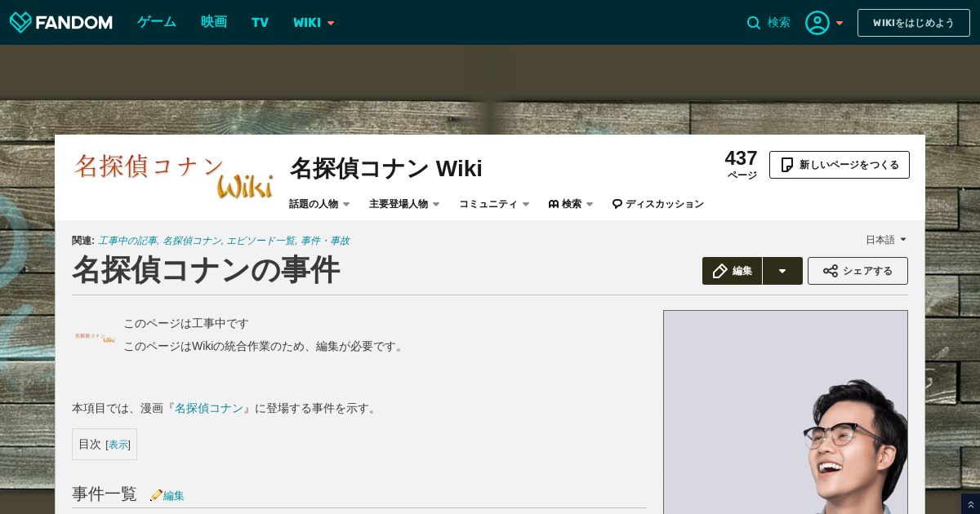980x514 pixels.
Task: Open the search magnifier icon in the header
Action: tap(754, 23)
